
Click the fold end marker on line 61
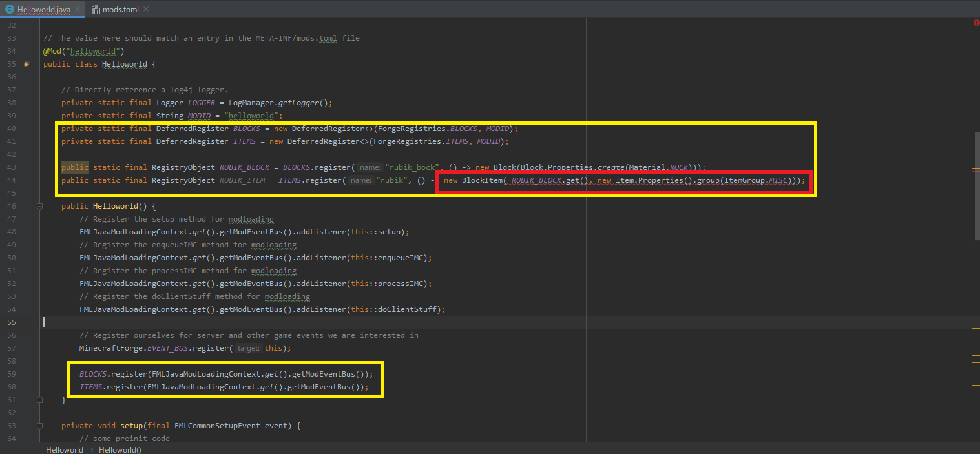[x=40, y=400]
